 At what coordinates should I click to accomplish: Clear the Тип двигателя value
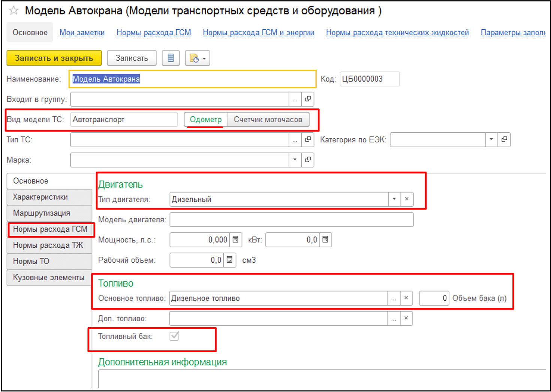tap(407, 199)
